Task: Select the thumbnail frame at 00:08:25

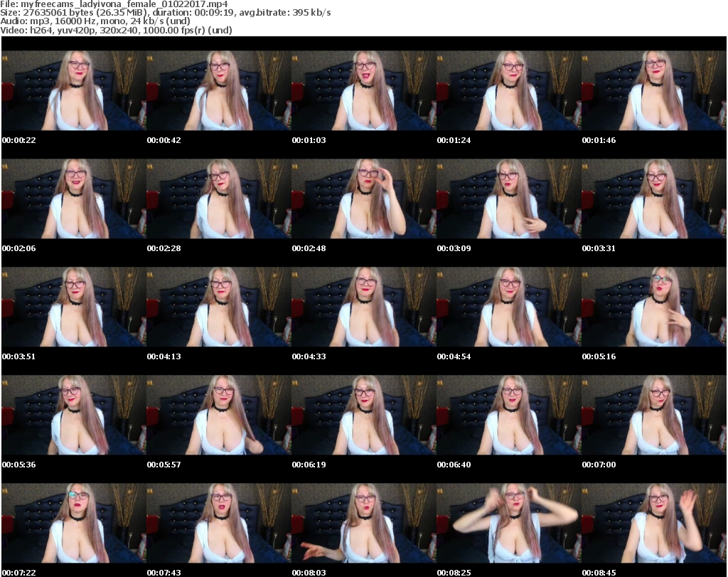Action: (x=509, y=524)
